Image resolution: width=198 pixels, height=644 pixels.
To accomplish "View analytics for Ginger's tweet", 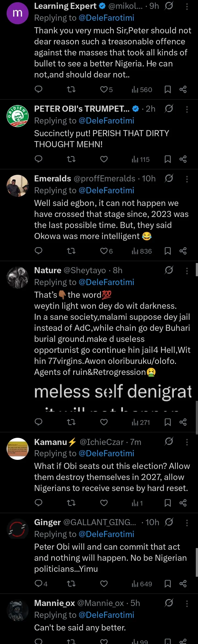I will [142, 584].
